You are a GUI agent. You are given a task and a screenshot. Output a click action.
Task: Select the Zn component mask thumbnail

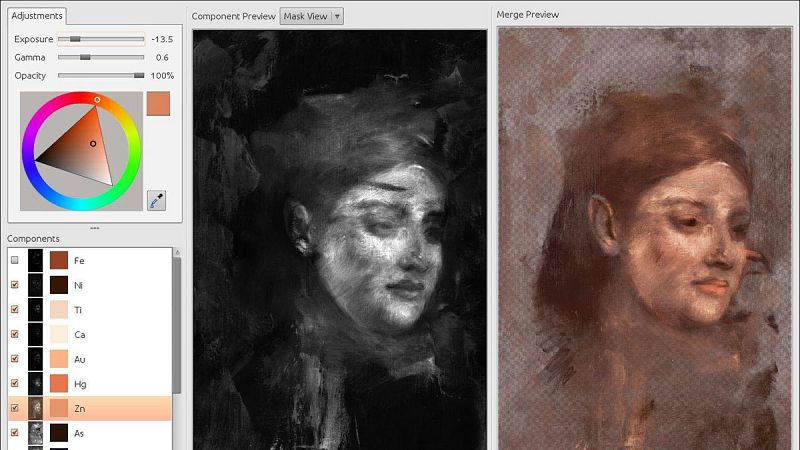pos(35,408)
